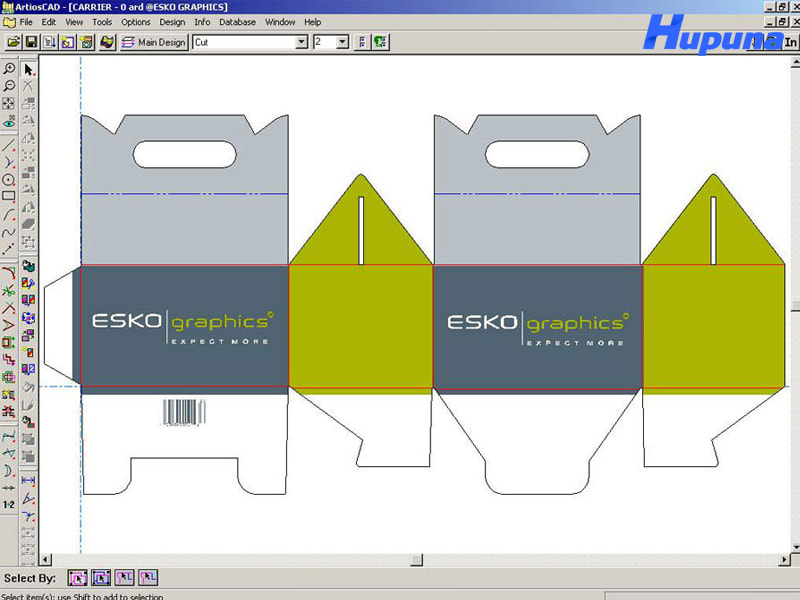Select the Zoom tool in the left toolbar
Image resolution: width=800 pixels, height=600 pixels.
[10, 69]
